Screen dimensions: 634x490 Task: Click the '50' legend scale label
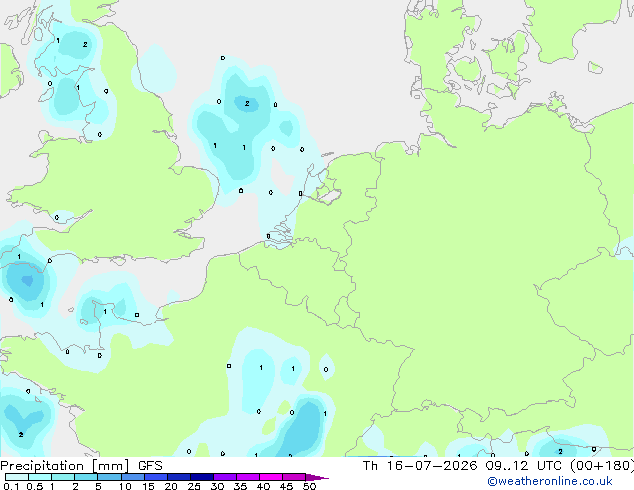[309, 486]
